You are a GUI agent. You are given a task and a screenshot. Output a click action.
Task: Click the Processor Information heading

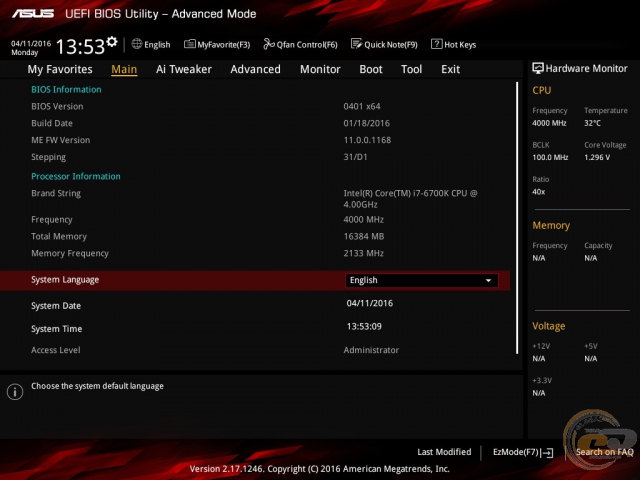76,176
